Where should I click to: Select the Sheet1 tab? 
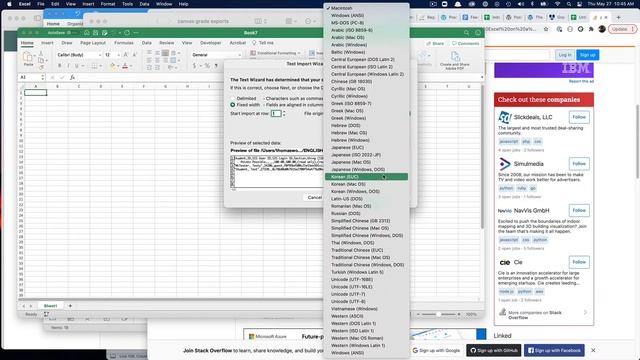[x=50, y=306]
